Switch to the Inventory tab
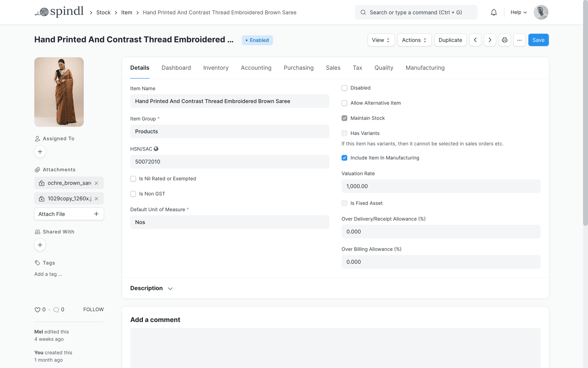 pyautogui.click(x=216, y=68)
